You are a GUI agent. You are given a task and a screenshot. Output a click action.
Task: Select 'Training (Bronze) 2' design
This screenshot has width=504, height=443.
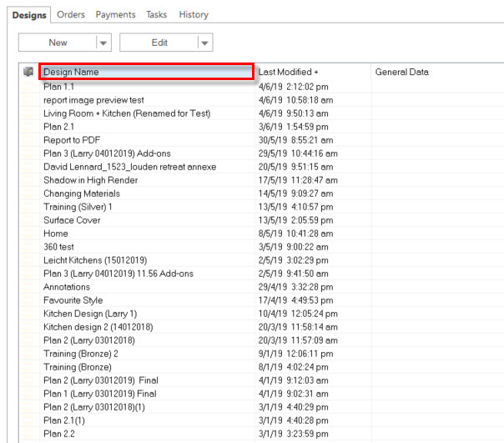click(81, 354)
